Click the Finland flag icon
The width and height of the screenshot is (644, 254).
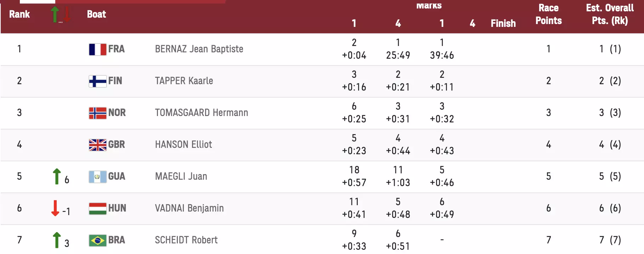(97, 81)
